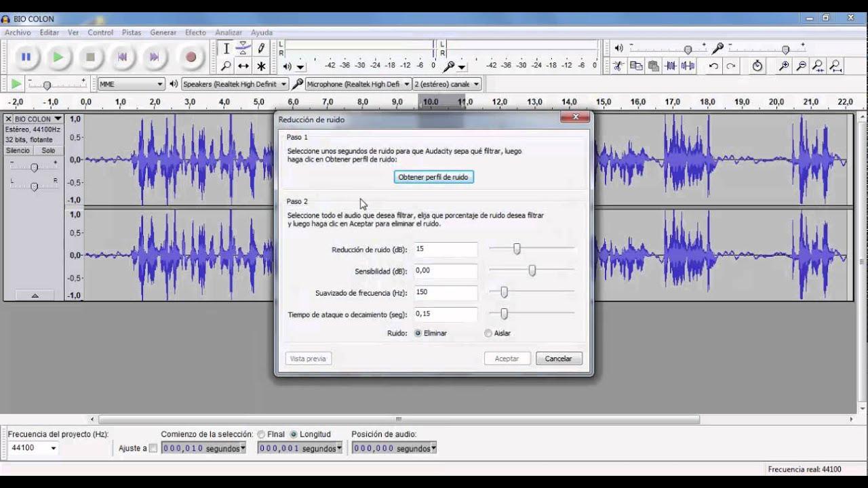
Task: Select the Time Shift tool
Action: [243, 66]
